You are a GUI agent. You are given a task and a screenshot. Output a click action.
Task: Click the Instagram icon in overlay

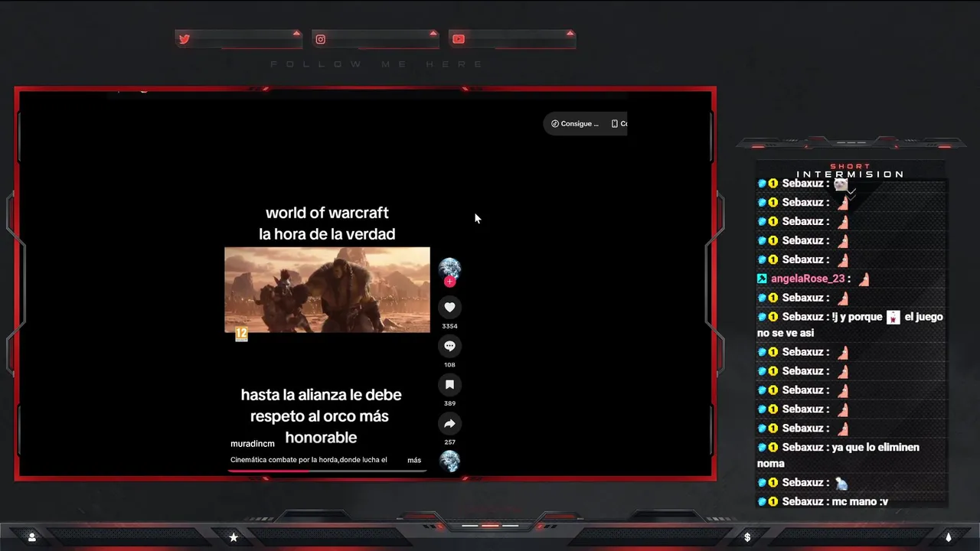click(321, 39)
